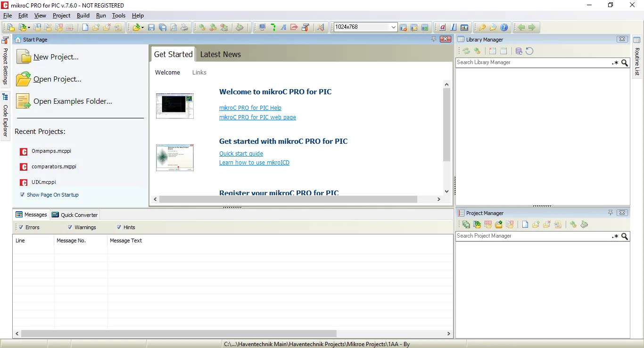644x348 pixels.
Task: Switch to the Latest News tab
Action: (221, 54)
